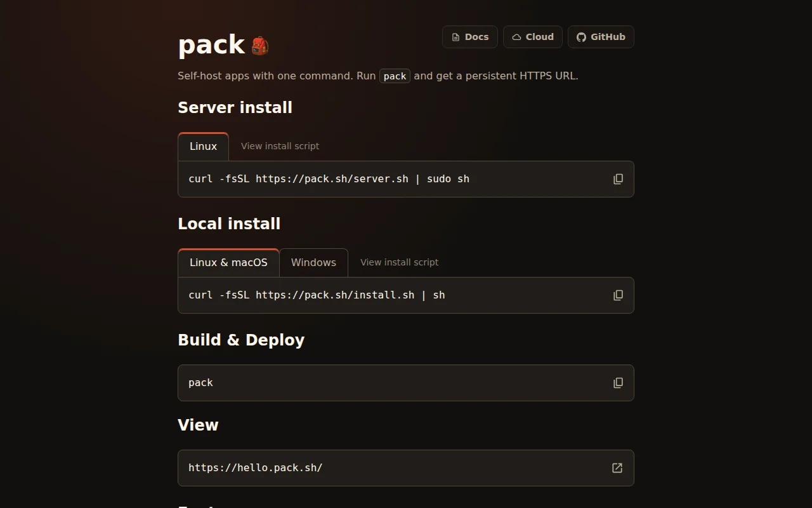Image resolution: width=812 pixels, height=508 pixels.
Task: Open the Cloud page
Action: click(x=533, y=37)
